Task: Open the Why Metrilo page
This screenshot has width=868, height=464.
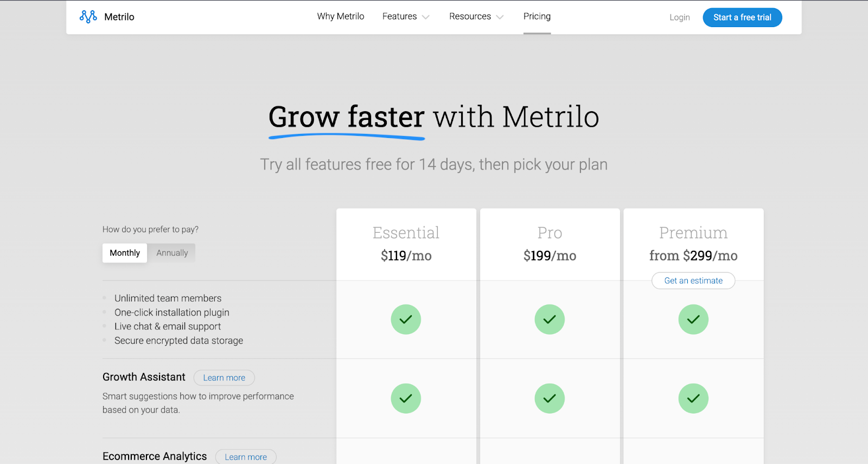Action: (341, 16)
